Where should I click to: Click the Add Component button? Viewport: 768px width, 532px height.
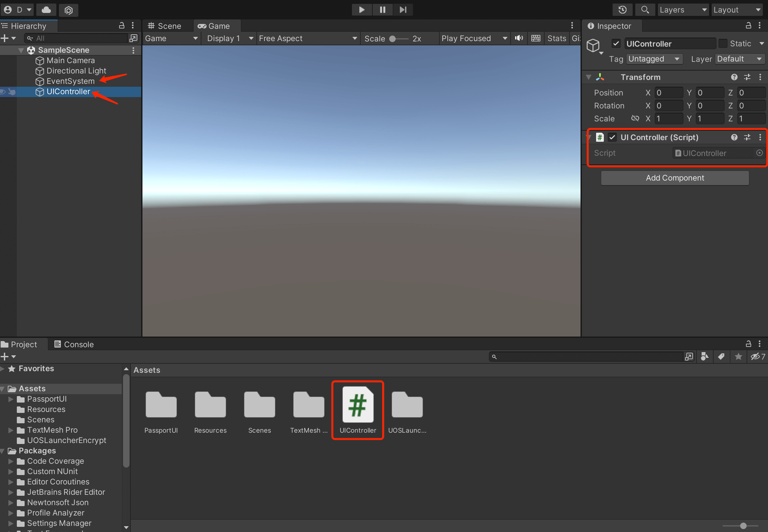[x=675, y=178]
